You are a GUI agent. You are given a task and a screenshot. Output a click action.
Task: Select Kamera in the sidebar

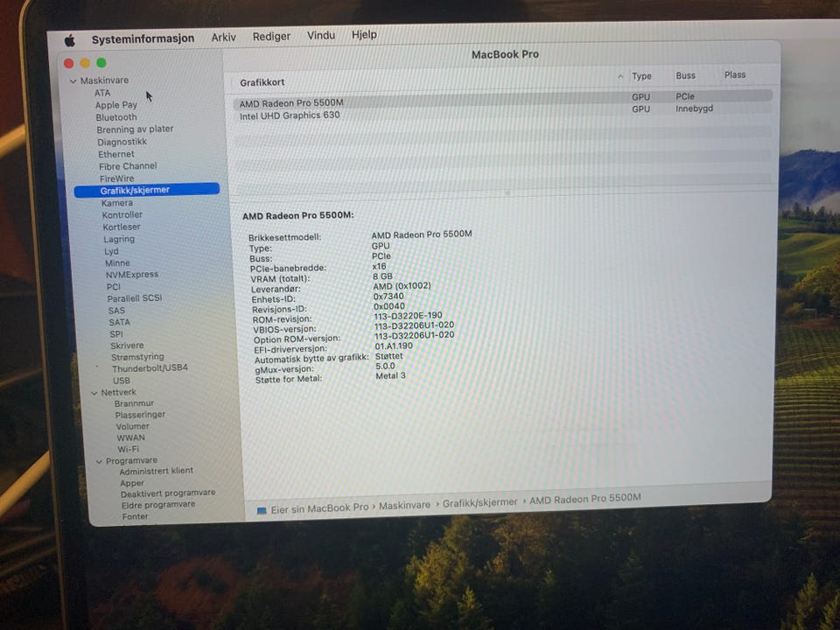117,203
